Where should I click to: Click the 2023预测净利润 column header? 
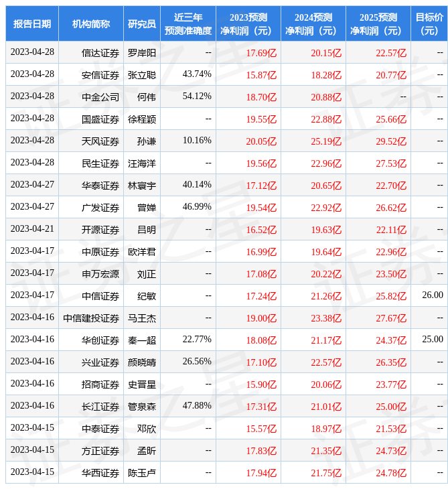pos(248,23)
